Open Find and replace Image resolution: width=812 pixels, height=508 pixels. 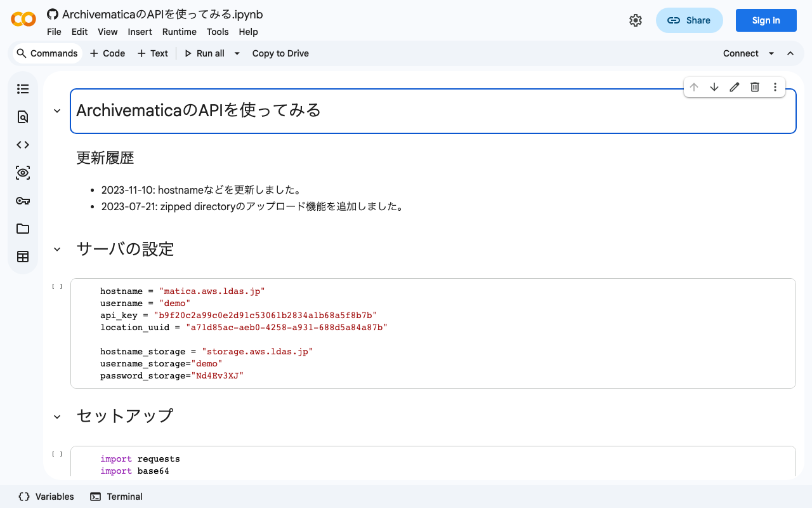point(23,117)
